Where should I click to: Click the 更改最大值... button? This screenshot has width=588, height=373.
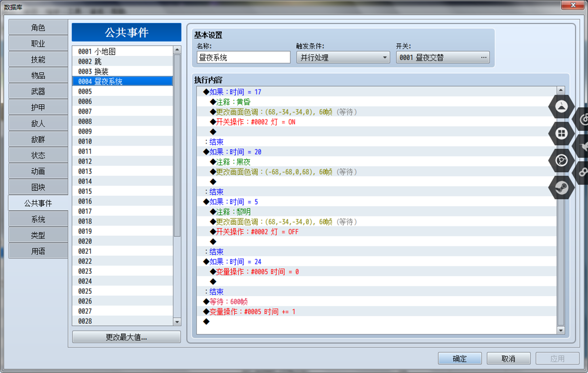click(x=126, y=337)
